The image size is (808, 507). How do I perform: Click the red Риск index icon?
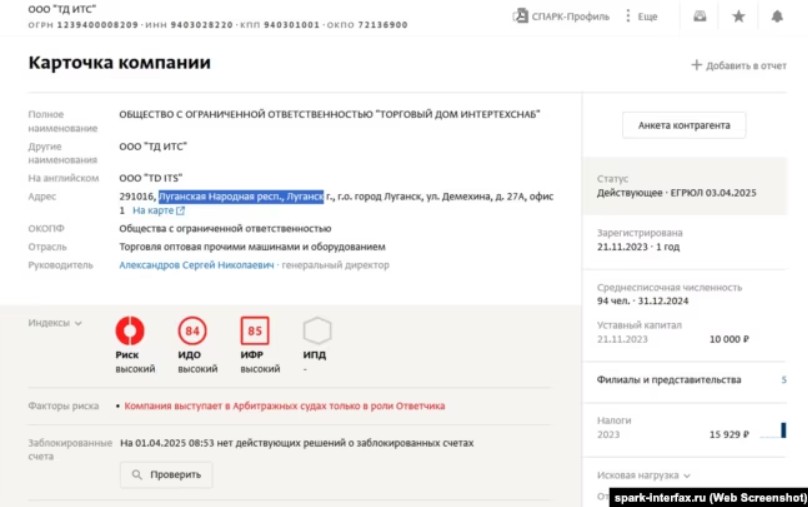click(x=130, y=331)
